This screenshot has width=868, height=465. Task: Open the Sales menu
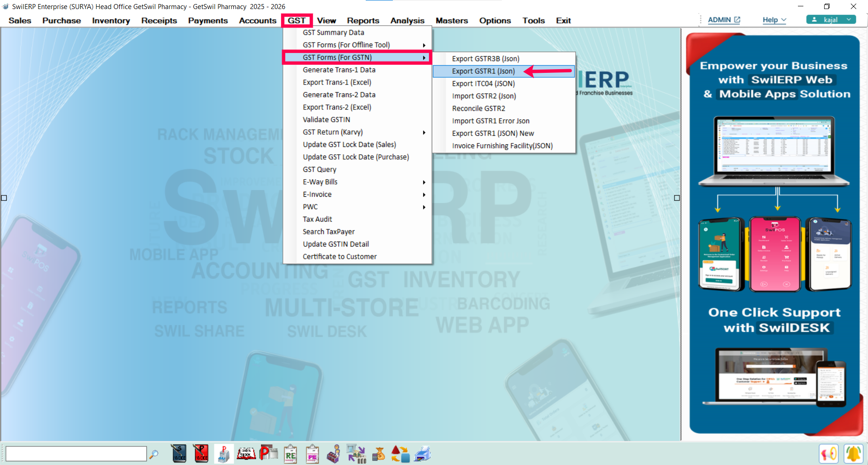point(20,20)
